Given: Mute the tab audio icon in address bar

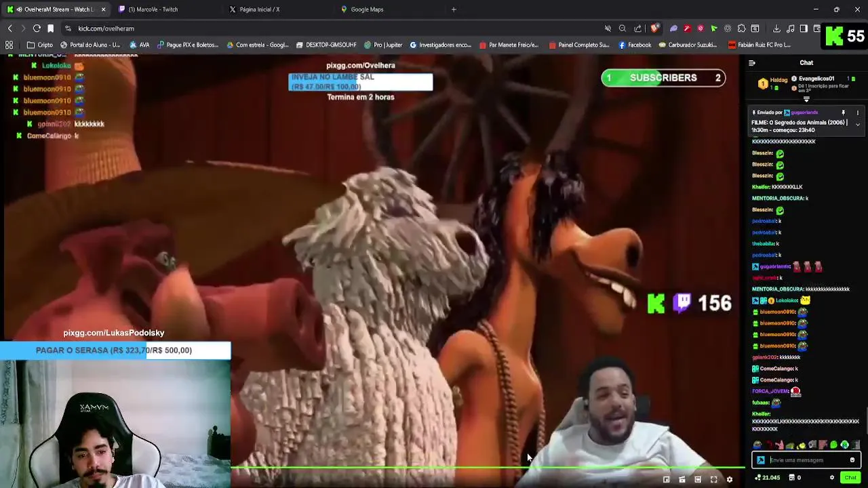Looking at the screenshot, I should pos(608,28).
